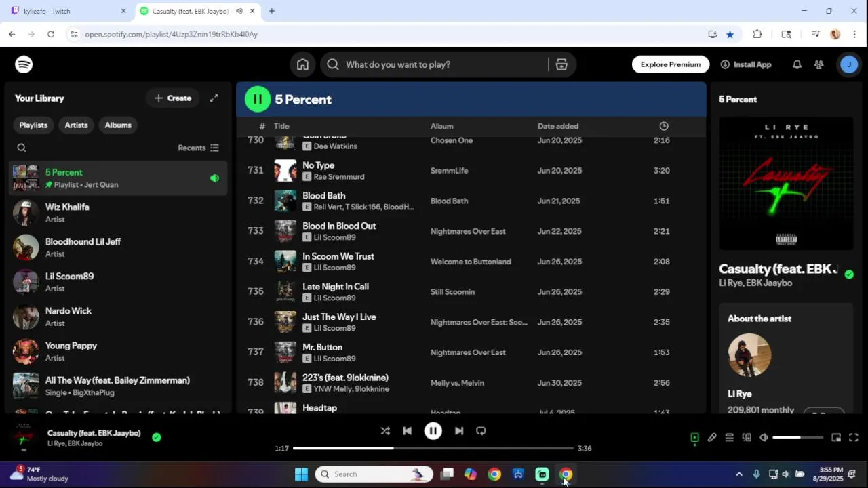
Task: Select the Artists filter
Action: pyautogui.click(x=76, y=125)
